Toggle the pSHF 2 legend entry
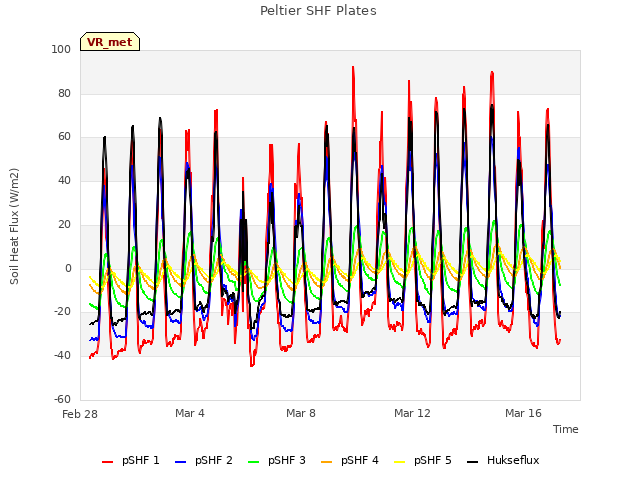 click(204, 460)
